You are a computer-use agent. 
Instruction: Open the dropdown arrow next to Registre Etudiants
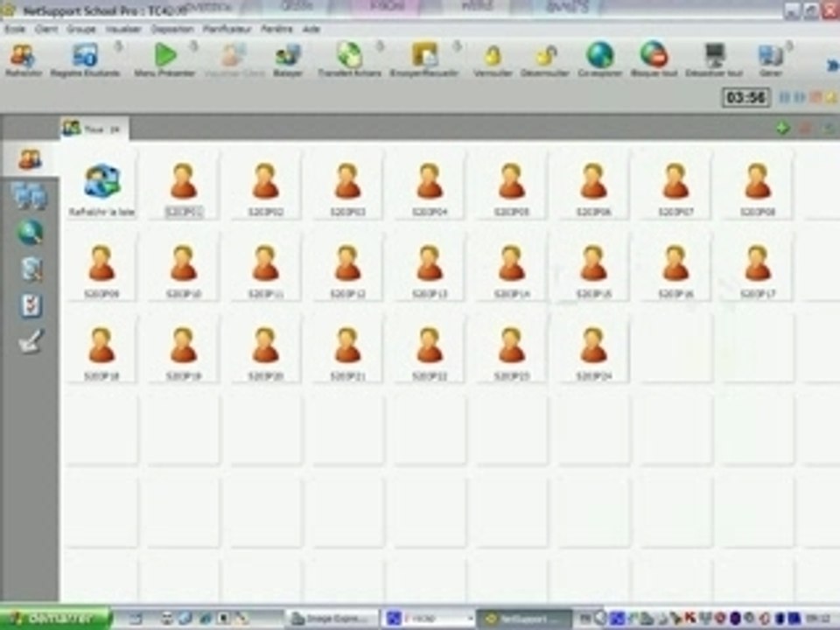(x=118, y=47)
